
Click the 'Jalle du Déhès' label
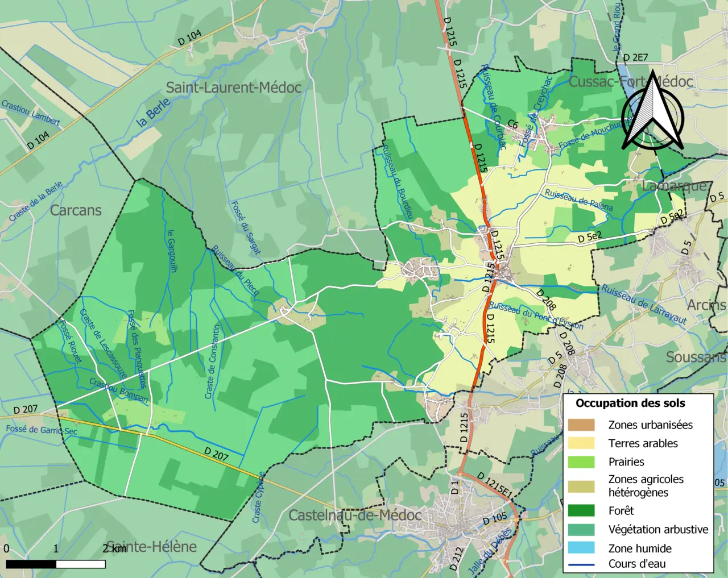[x=490, y=550]
